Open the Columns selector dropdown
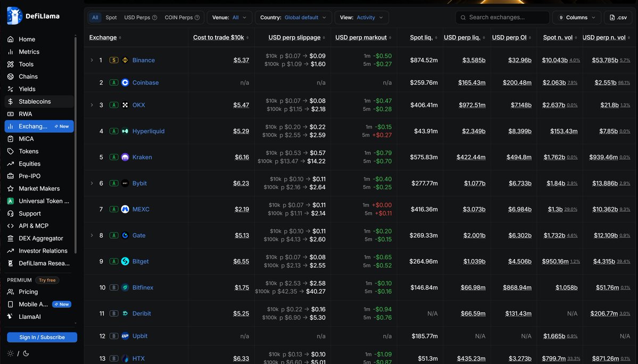Image resolution: width=638 pixels, height=364 pixels. 577,18
